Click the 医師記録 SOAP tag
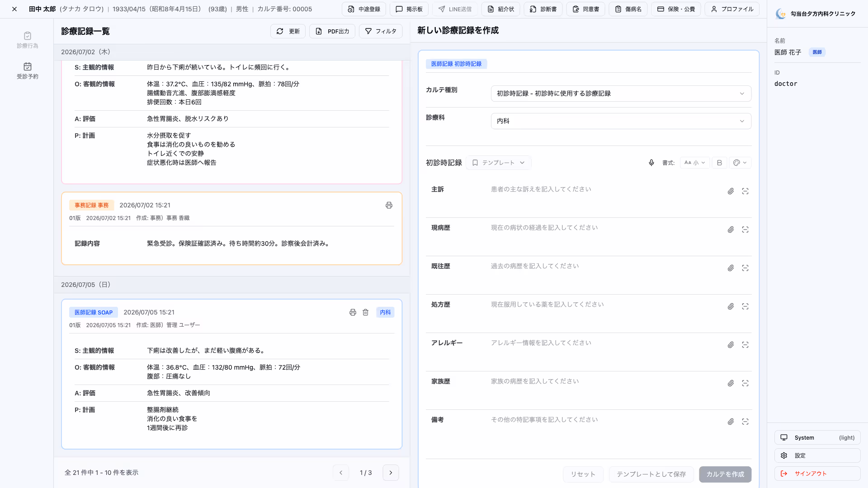The width and height of the screenshot is (868, 488). tap(94, 312)
